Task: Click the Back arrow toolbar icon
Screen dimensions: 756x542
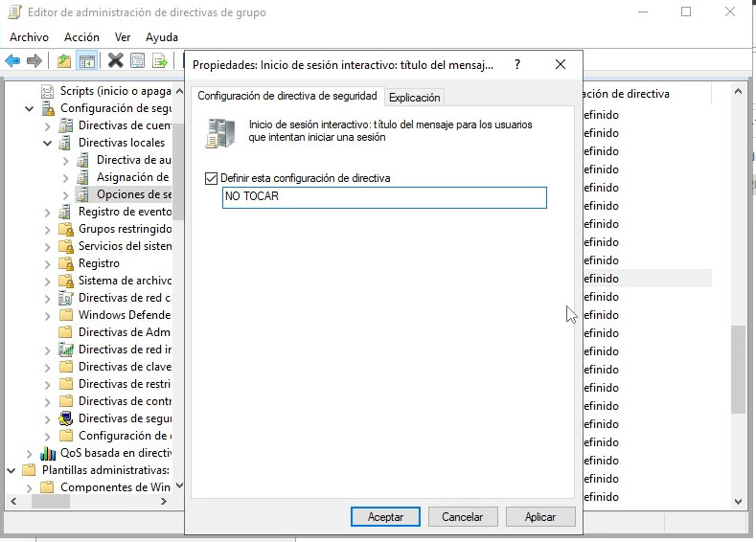Action: click(x=12, y=61)
